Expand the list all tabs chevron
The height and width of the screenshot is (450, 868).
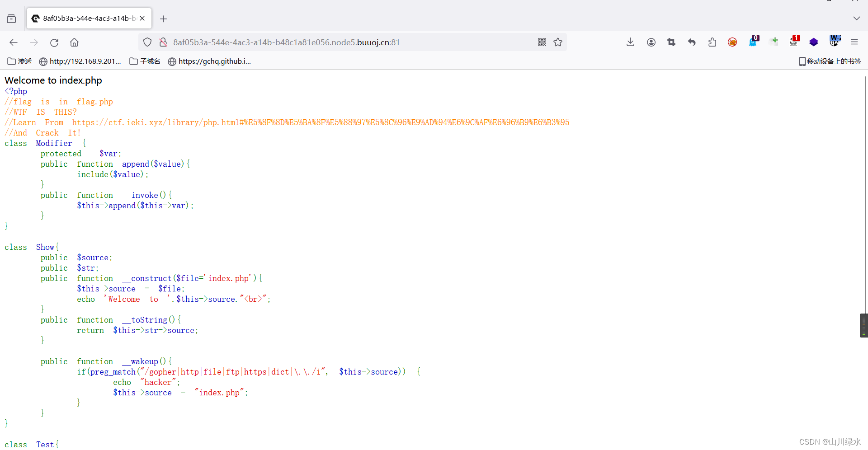tap(856, 19)
